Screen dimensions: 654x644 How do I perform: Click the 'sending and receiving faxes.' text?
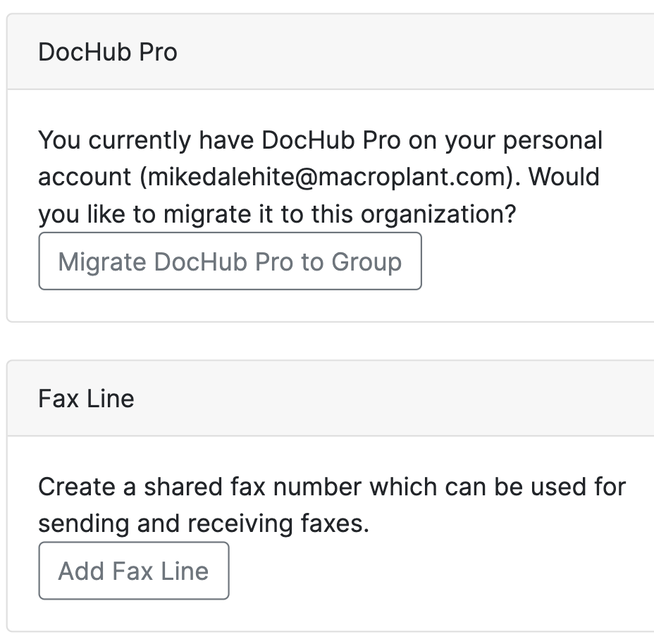tap(204, 524)
